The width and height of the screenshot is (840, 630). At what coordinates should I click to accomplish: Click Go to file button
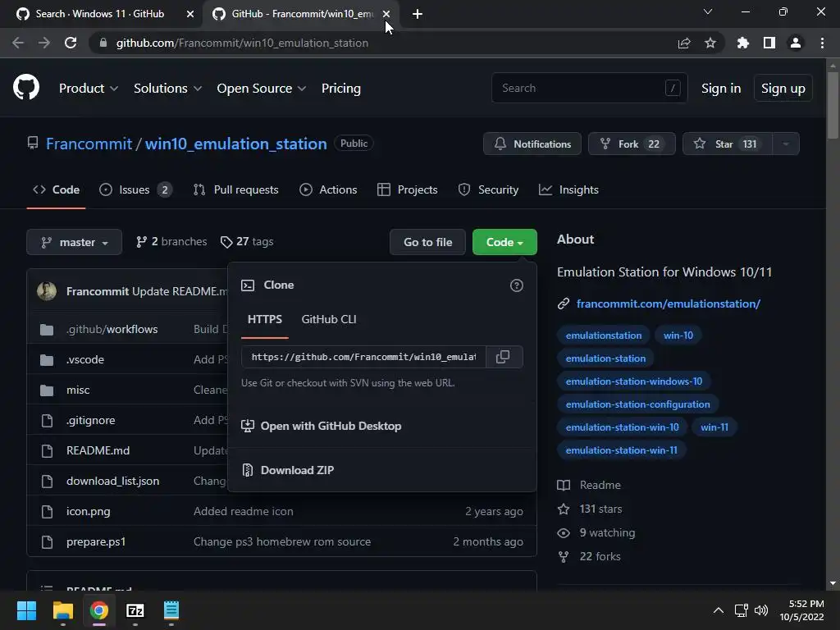tap(427, 242)
